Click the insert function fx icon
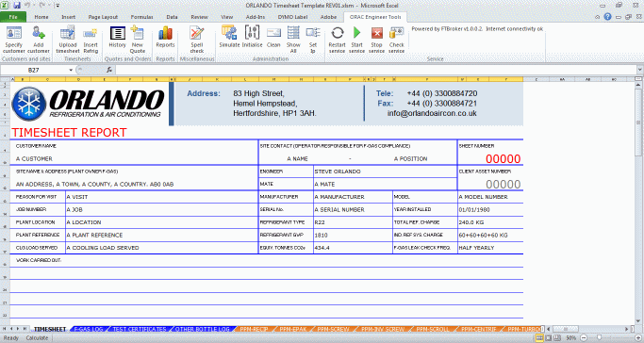 [x=108, y=70]
